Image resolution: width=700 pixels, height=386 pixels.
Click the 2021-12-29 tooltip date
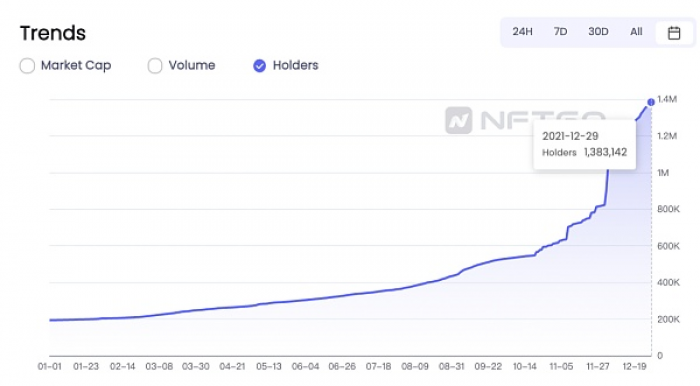(570, 136)
